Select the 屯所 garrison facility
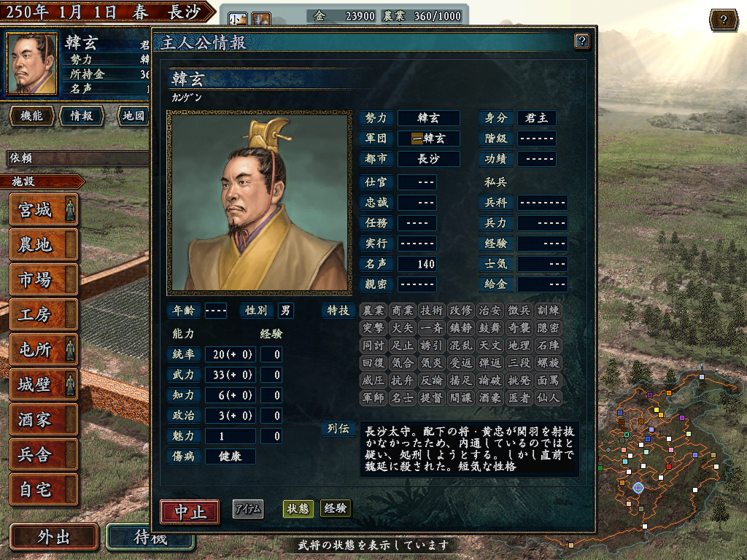Screen dimensions: 747x560 tap(43, 349)
